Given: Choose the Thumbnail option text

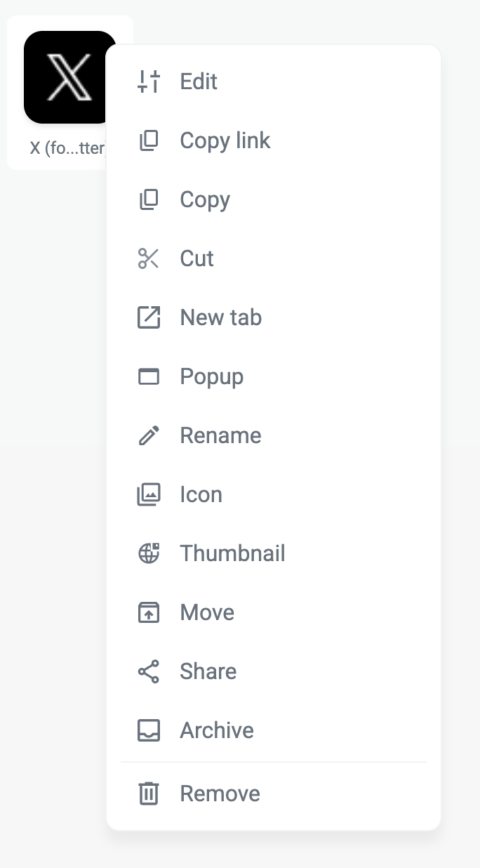Looking at the screenshot, I should coord(232,554).
